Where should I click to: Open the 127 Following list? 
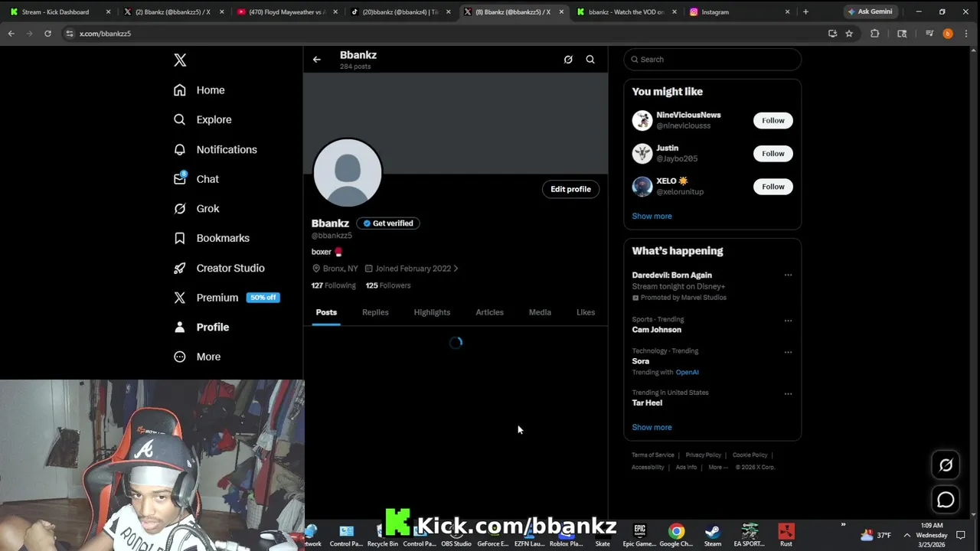333,285
